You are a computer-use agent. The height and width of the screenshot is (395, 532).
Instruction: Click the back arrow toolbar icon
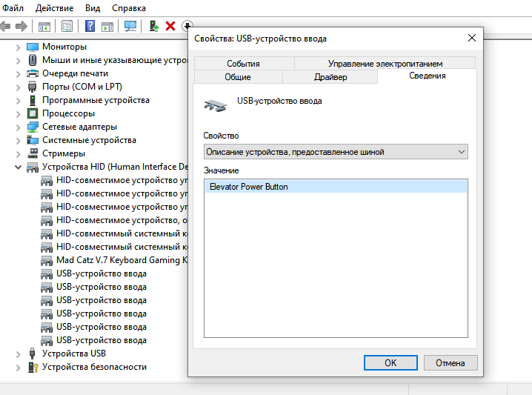coord(4,26)
